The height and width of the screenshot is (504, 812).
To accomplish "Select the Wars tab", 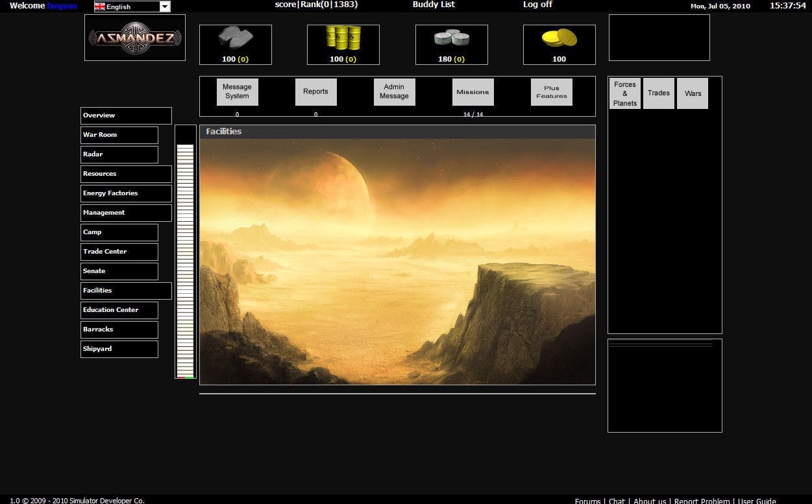I will click(x=693, y=93).
